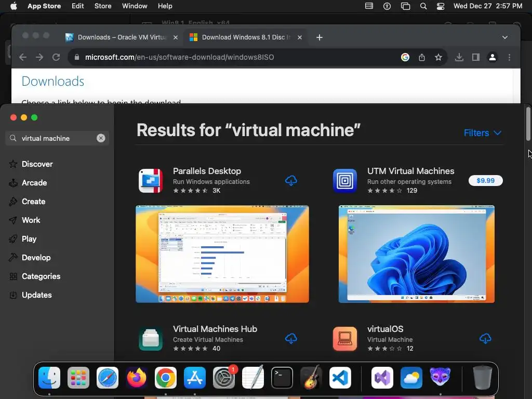The height and width of the screenshot is (399, 532).
Task: Open Spotlight search in the menu bar
Action: tap(423, 6)
